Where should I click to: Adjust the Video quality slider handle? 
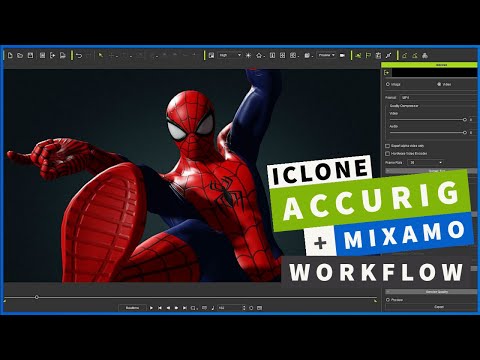(x=465, y=120)
